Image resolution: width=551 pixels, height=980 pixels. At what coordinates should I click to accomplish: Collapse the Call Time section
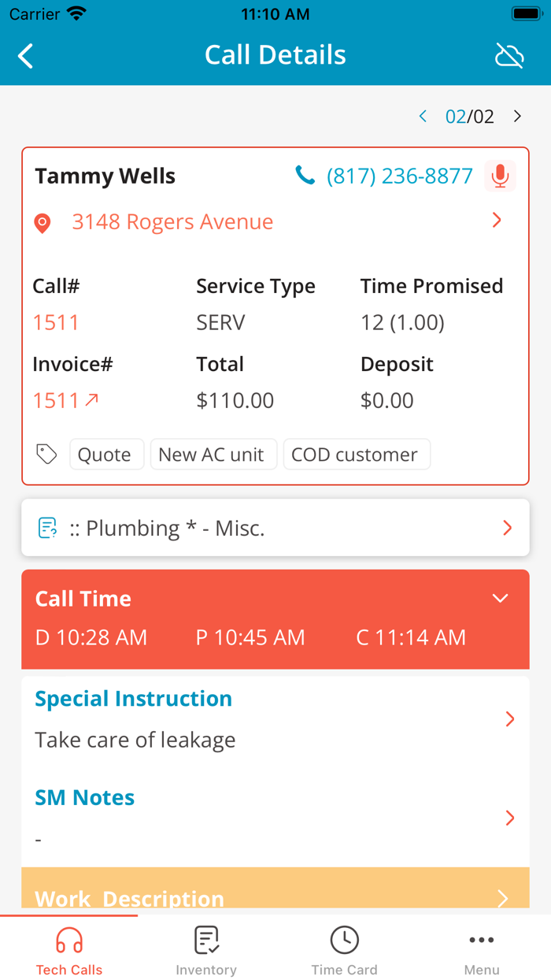[x=501, y=599]
